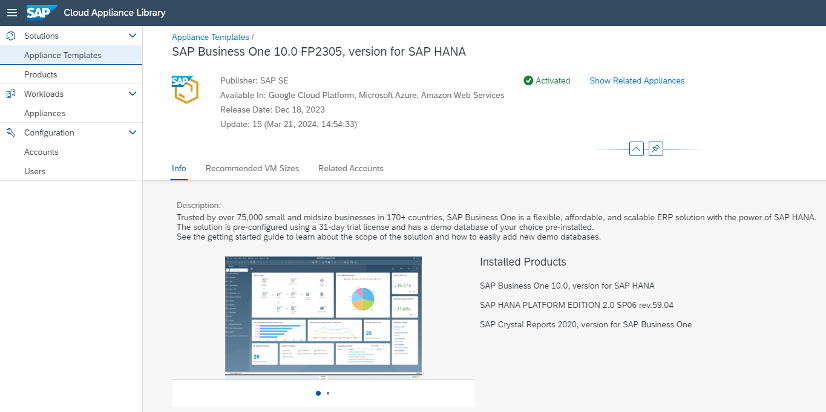
Task: Select the first carousel dot
Action: 318,393
